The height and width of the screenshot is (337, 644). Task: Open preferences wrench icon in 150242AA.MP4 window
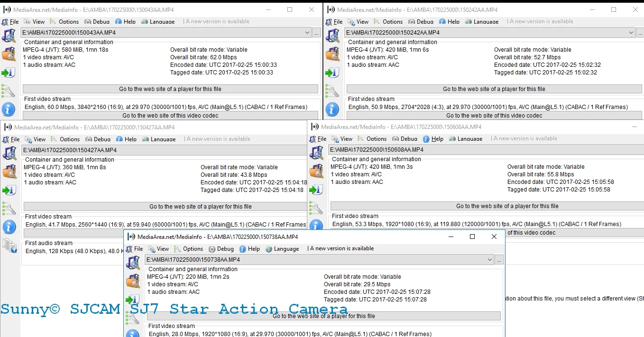[x=332, y=91]
